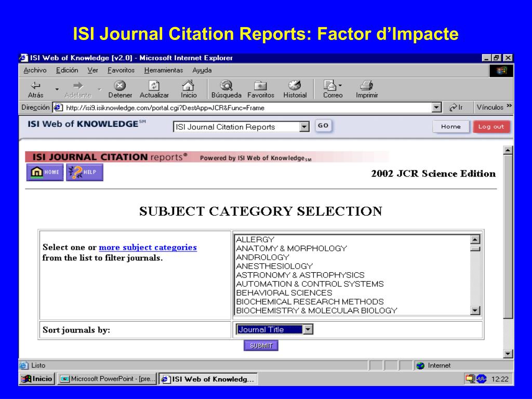Select the ISI Web of Knowledge taskbar item
The image size is (532, 399).
click(208, 379)
